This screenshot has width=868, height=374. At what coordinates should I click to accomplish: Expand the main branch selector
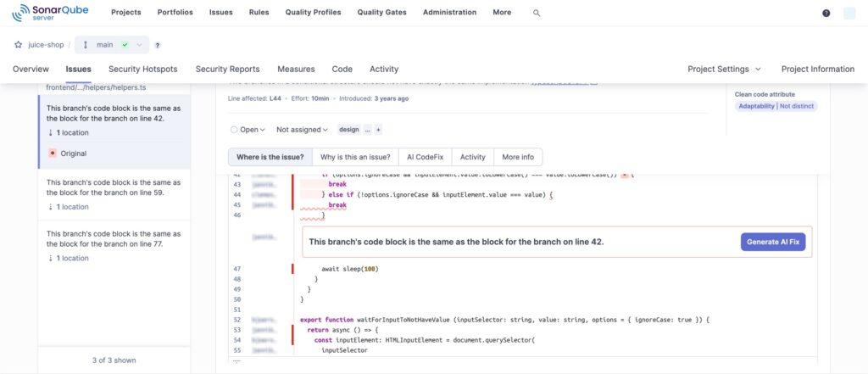pyautogui.click(x=112, y=45)
